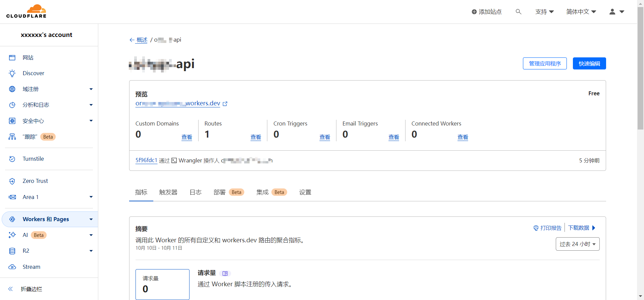The height and width of the screenshot is (300, 644).
Task: Click the 安全中心 shield icon
Action: pos(12,121)
